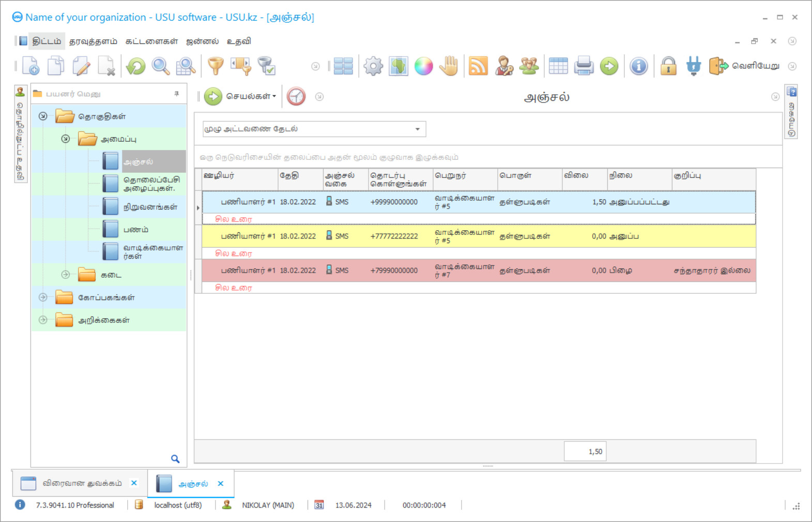Click the blue info icon in toolbar
Screen dimensions: 812x522
639,66
